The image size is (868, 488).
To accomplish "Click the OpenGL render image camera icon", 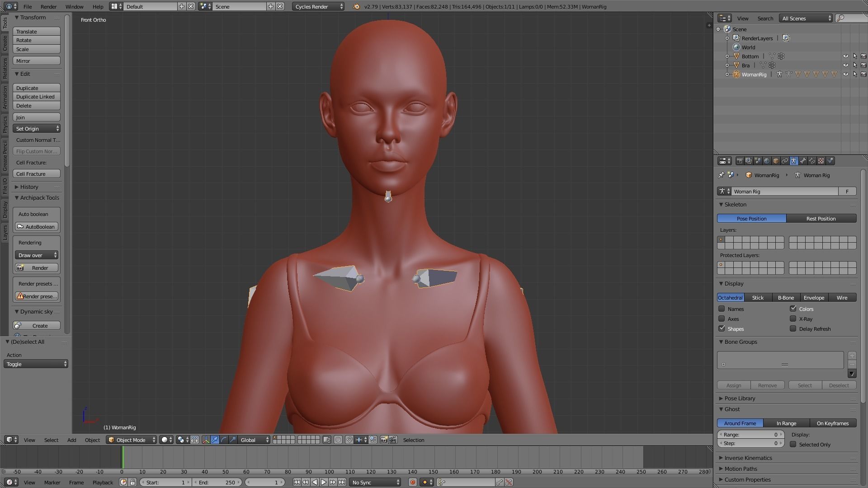I will (384, 440).
